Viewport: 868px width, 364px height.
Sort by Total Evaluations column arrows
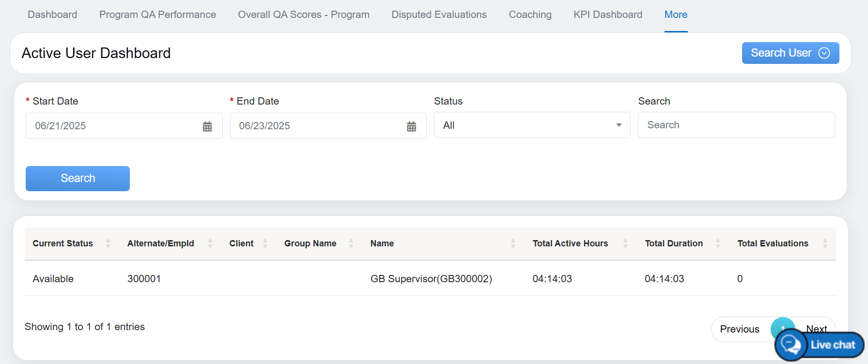(825, 243)
